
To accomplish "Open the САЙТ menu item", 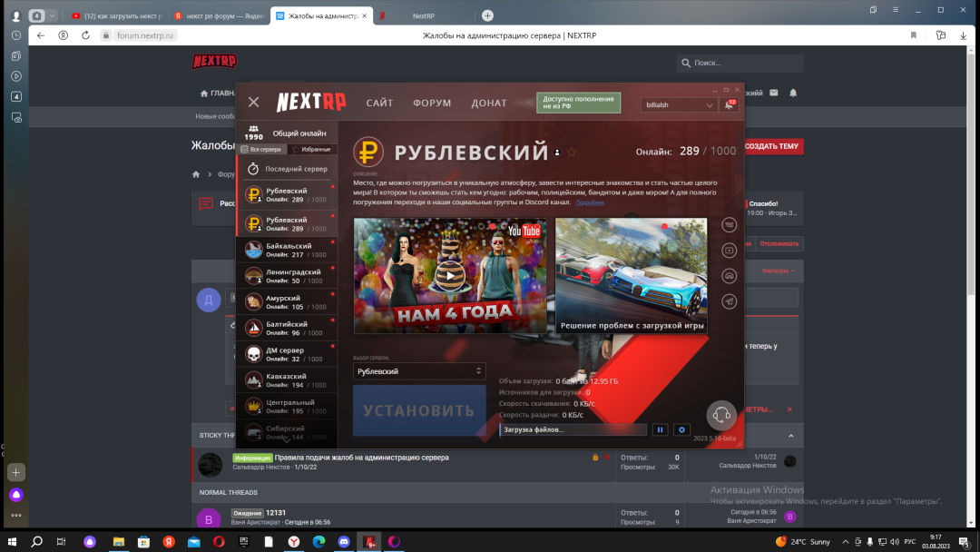I will click(x=379, y=103).
